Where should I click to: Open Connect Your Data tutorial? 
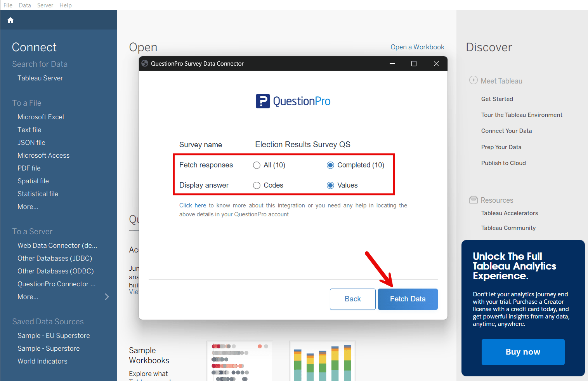click(x=506, y=131)
